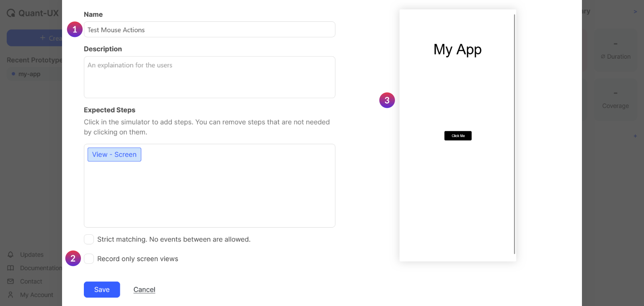644x306 pixels.
Task: Click the Updates sidebar link
Action: coord(32,254)
